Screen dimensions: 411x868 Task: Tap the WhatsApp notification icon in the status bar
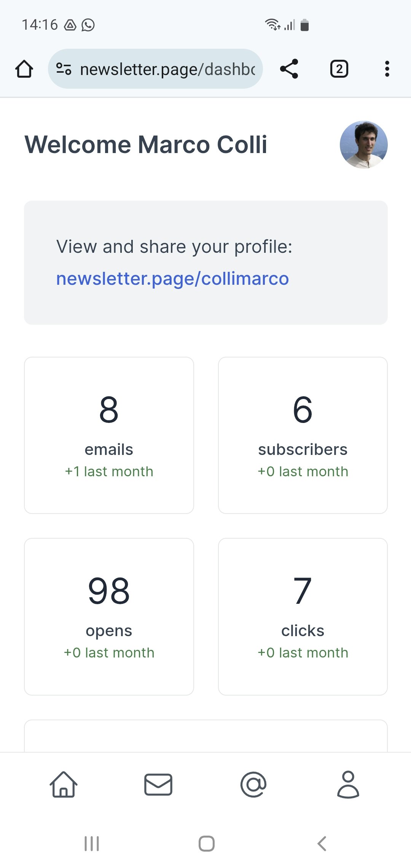click(88, 25)
